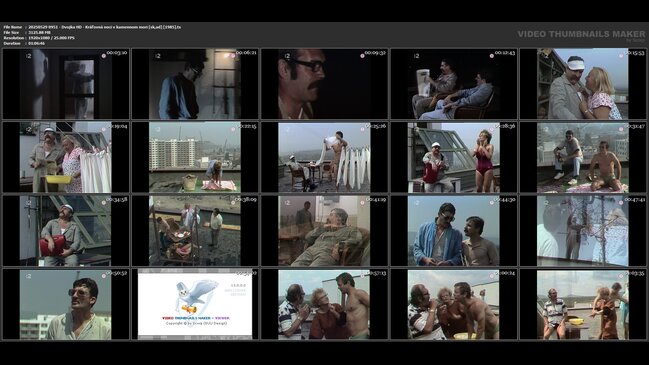Click the Video Thumbnails Maker watermark
The width and height of the screenshot is (649, 365).
pos(581,35)
